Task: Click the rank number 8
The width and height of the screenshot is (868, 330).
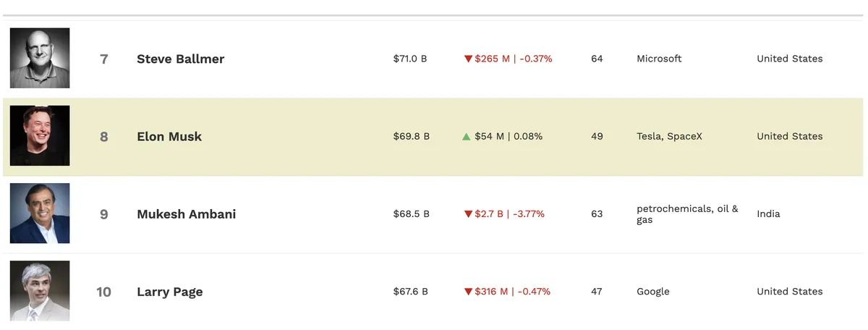Action: (x=104, y=136)
